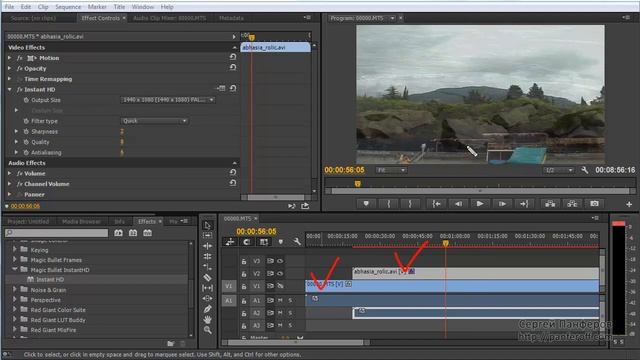Click the Program monitor current timecode 00:00:56:05
Screen dimensions: 640x360
click(344, 170)
